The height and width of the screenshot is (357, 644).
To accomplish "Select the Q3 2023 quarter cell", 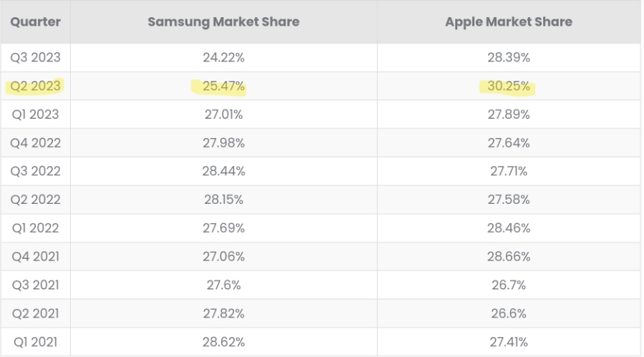I will point(35,58).
